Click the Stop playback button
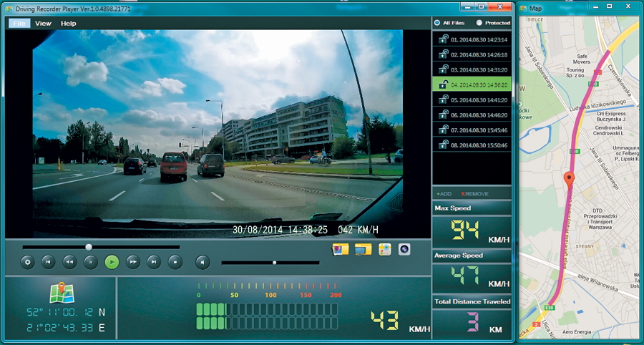 [x=174, y=262]
